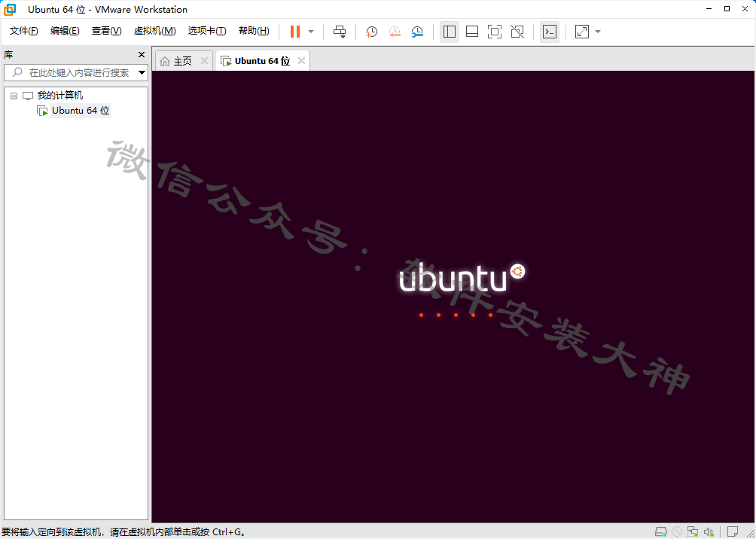Toggle Unity mode icon

point(517,32)
